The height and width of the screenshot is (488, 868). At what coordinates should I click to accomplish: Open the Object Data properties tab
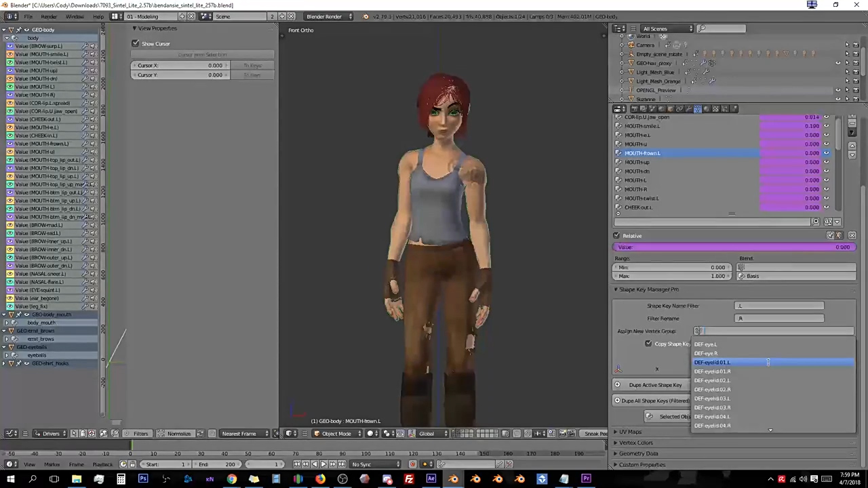point(697,108)
